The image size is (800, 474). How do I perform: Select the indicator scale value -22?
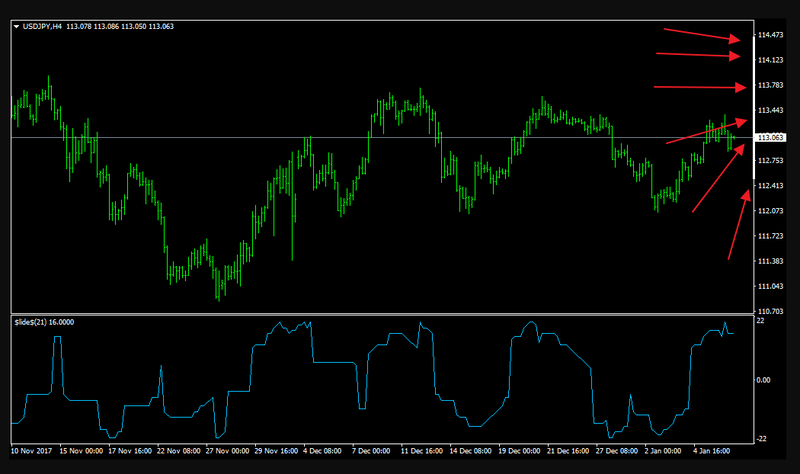coord(761,439)
